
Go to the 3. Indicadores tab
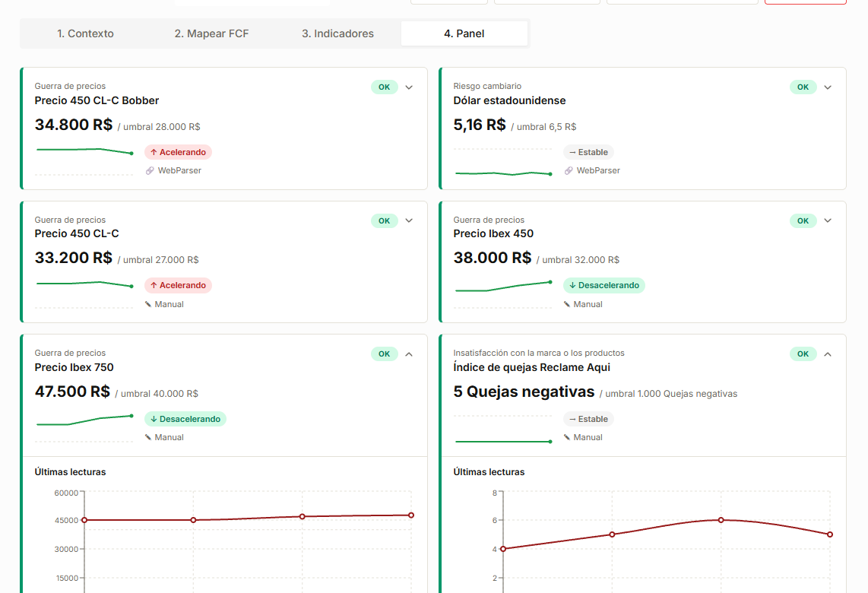[337, 33]
